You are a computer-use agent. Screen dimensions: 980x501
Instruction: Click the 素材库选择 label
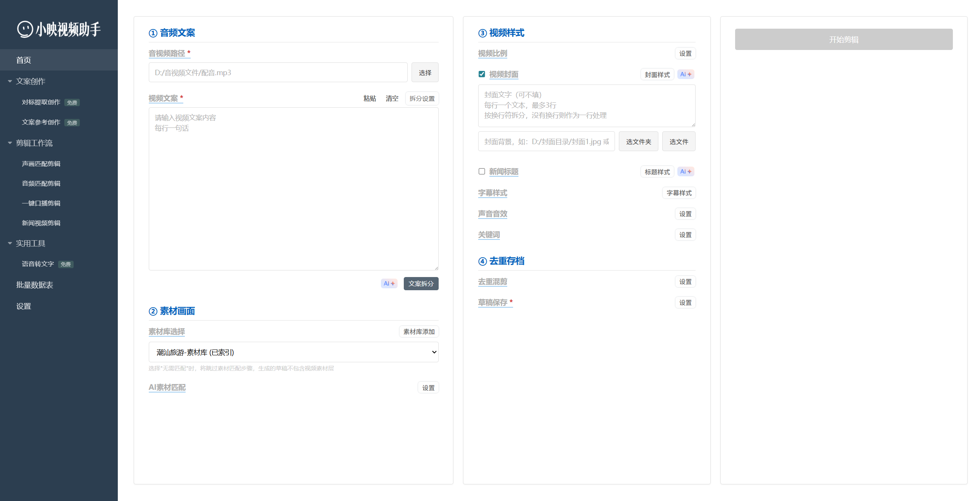[x=167, y=332]
